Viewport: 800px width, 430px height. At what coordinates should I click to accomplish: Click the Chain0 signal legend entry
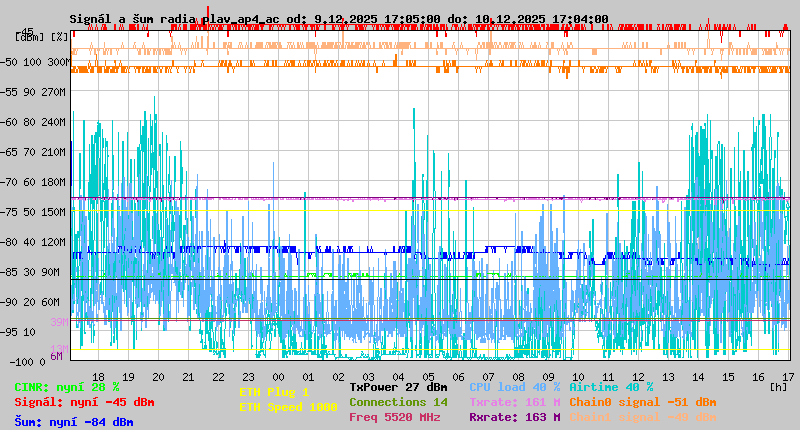tap(642, 402)
